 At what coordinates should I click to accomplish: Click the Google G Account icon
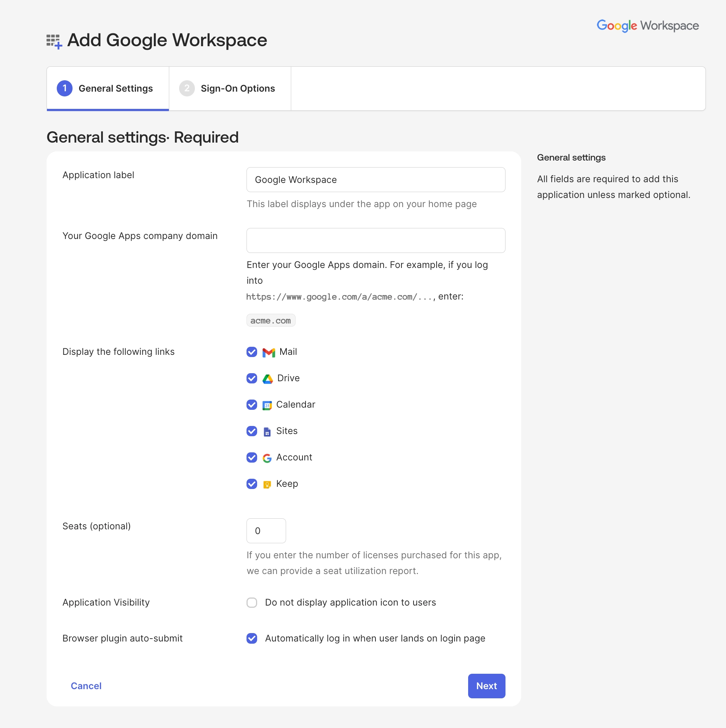267,458
